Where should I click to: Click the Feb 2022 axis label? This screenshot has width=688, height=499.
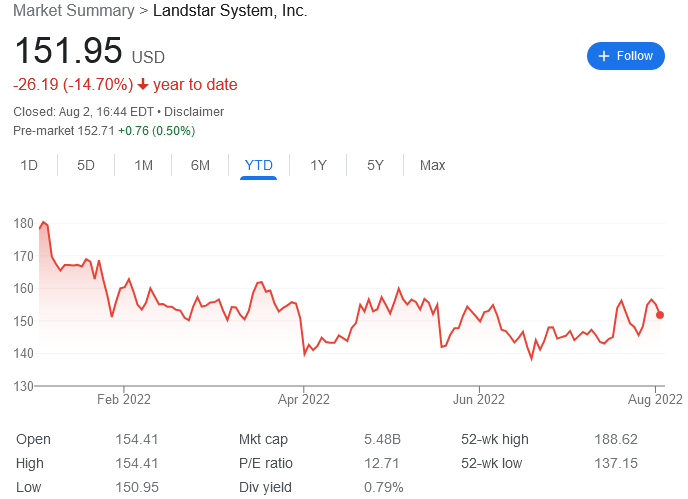point(124,399)
